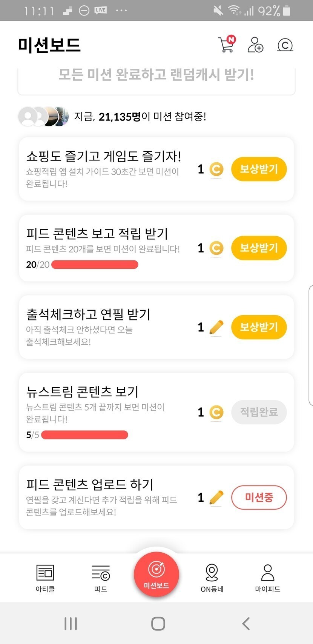Tap the 모든 미션 완료하고 랜덤캐시 받기 banner
This screenshot has height=644, width=313.
[156, 75]
